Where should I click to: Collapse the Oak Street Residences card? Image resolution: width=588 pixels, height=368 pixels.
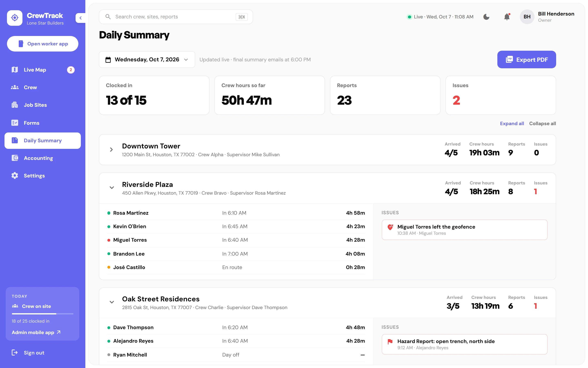pyautogui.click(x=112, y=302)
